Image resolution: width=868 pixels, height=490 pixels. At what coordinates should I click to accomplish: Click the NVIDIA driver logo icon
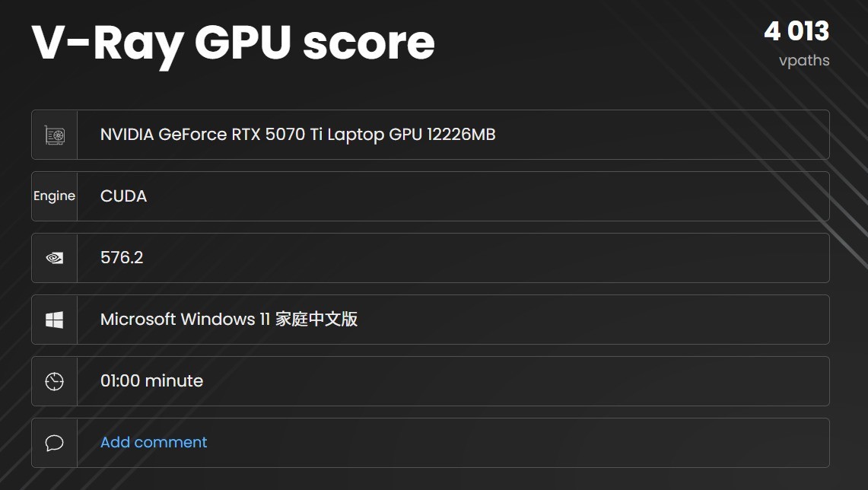coord(54,258)
